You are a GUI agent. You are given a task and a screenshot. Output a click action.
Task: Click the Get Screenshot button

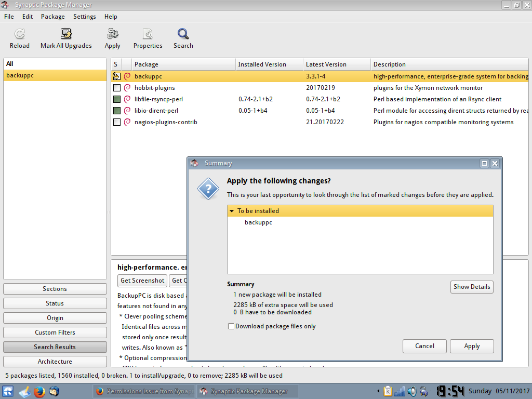click(x=142, y=281)
